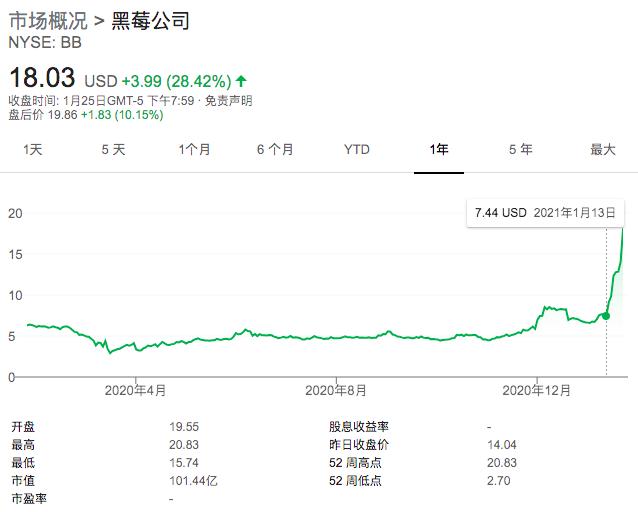Image resolution: width=638 pixels, height=512 pixels.
Task: Click the +1.83 (10.15%) after-hours change
Action: (122, 115)
